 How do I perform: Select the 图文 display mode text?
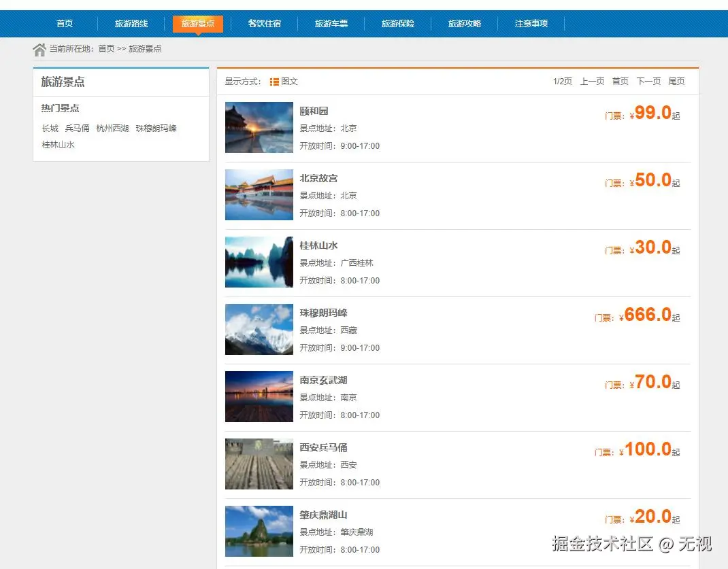click(x=289, y=82)
